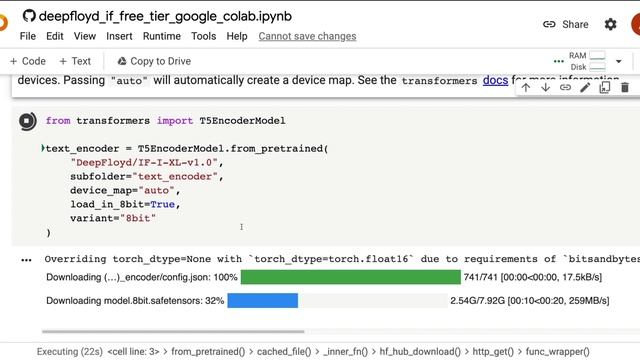Screen dimensions: 640x360
Task: Click hf_hub_download() in execution stack
Action: [x=420, y=351]
